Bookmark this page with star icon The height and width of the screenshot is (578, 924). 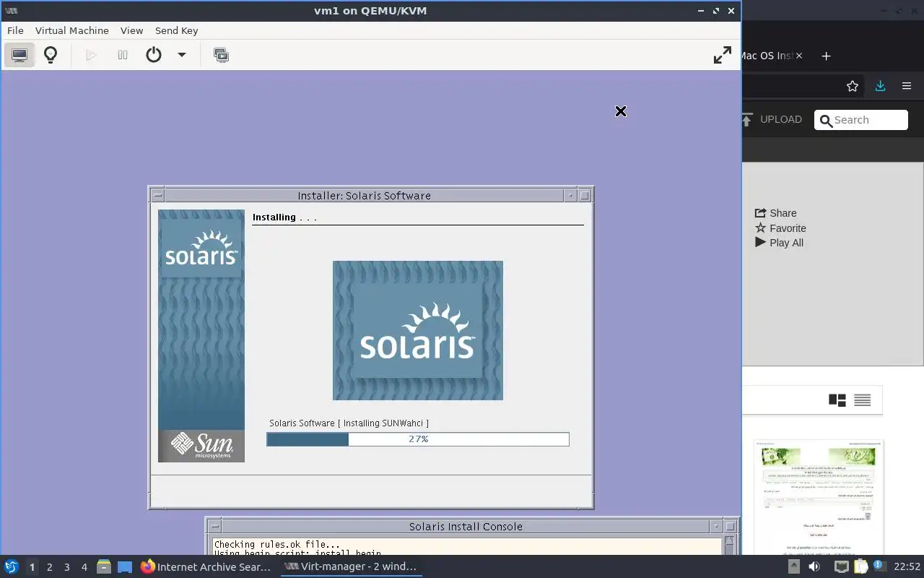[x=853, y=86]
